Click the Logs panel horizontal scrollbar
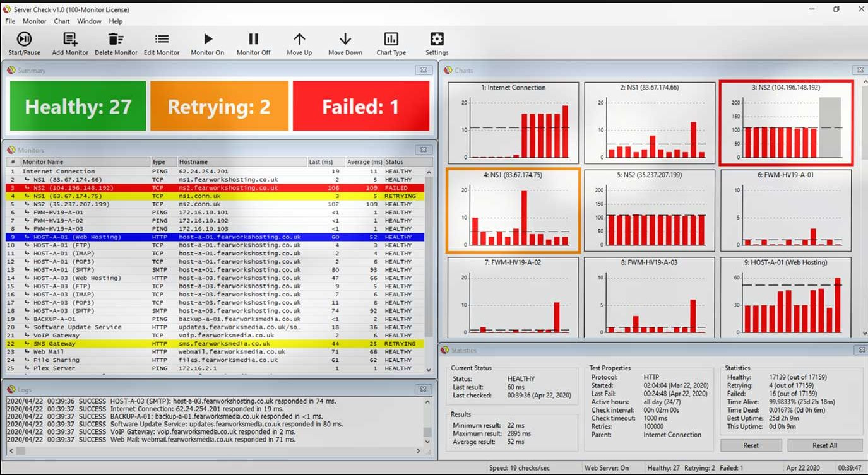This screenshot has width=868, height=475. pos(215,451)
